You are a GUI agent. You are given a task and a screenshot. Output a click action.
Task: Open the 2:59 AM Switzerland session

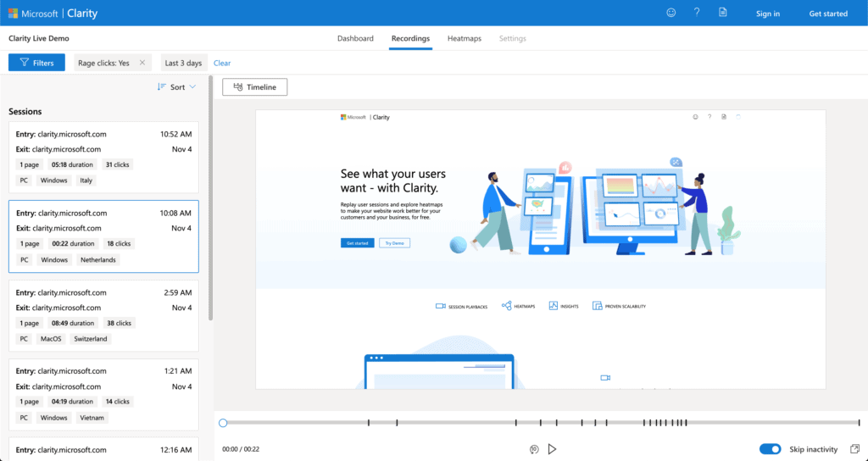coord(103,315)
